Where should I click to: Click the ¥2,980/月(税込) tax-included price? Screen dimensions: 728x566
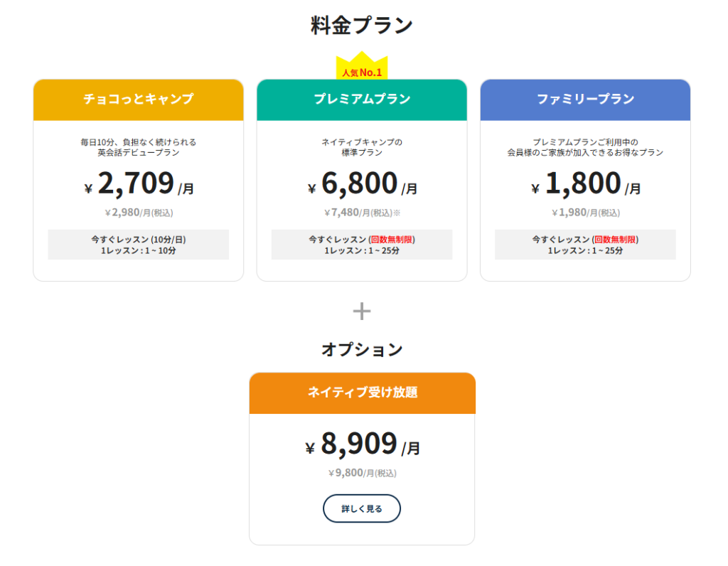(x=139, y=213)
